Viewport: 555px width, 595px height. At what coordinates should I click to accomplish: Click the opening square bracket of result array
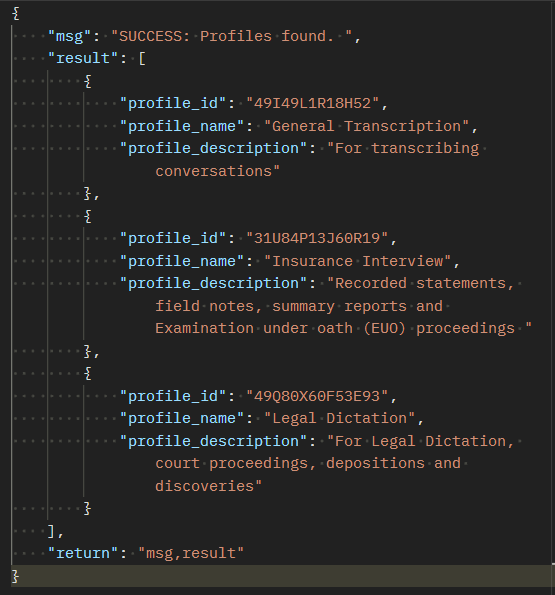(x=142, y=59)
